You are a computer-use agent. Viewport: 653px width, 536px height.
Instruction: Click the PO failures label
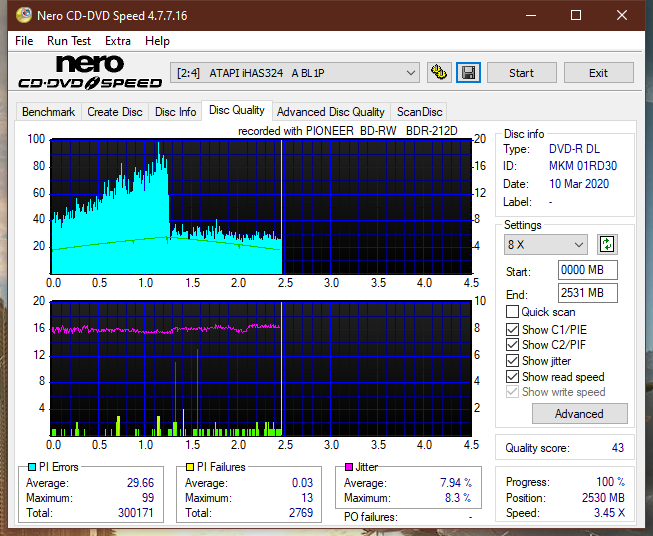click(371, 517)
